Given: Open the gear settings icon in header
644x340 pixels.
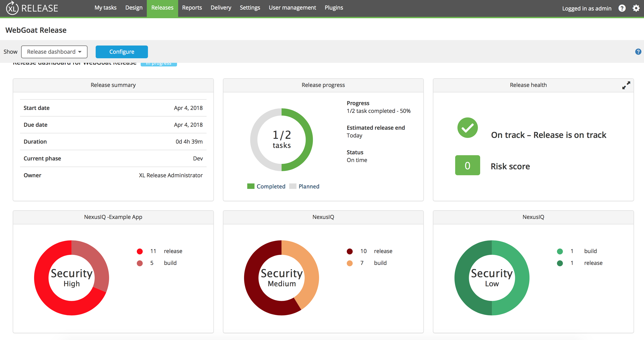Looking at the screenshot, I should point(636,8).
